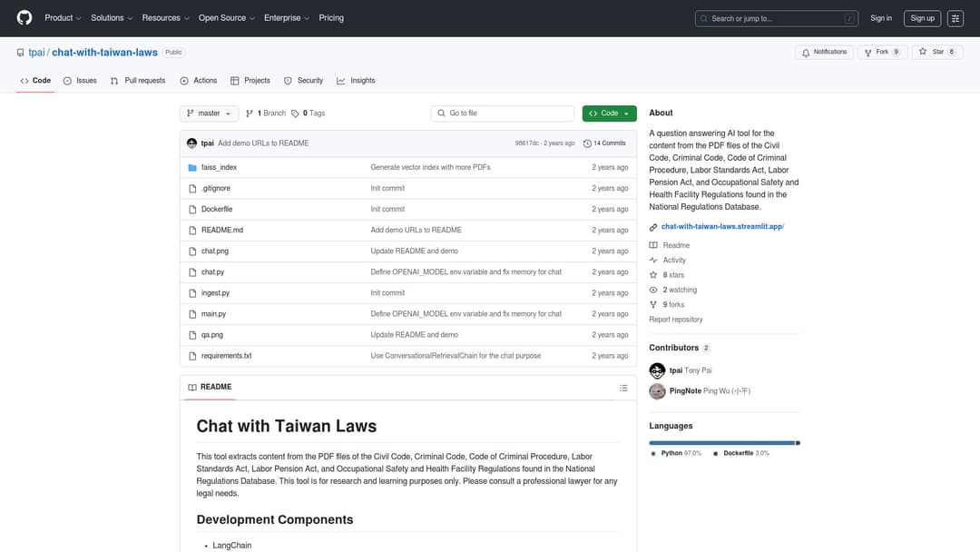Click the Dockerfile language color dot
Image resolution: width=980 pixels, height=552 pixels.
coord(715,454)
